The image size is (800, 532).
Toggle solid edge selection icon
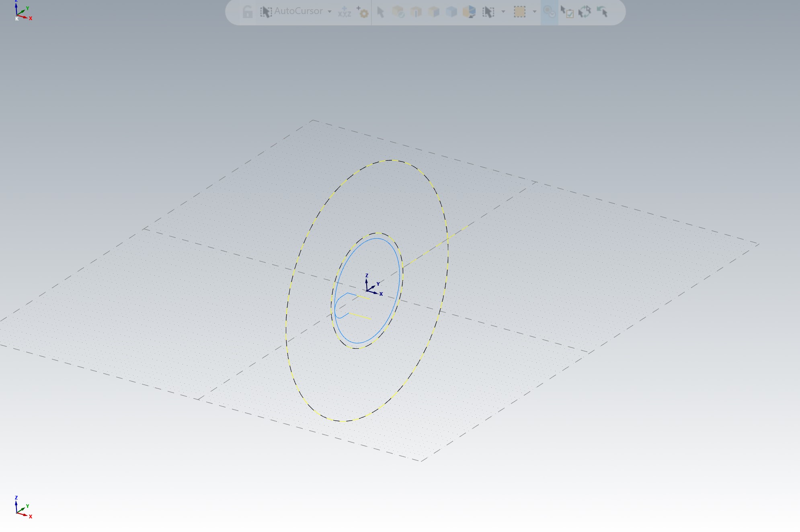tap(416, 12)
